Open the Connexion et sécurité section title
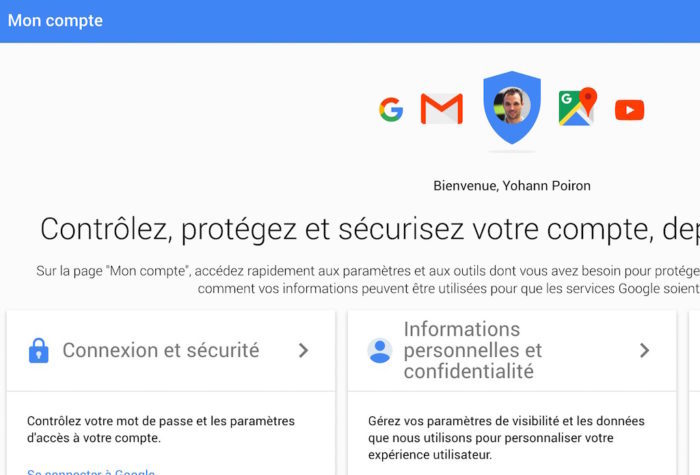The image size is (700, 475). 160,350
